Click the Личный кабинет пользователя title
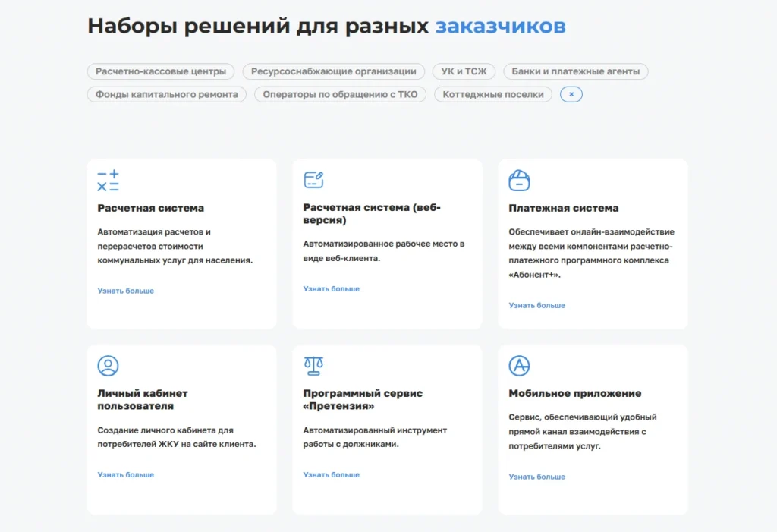The width and height of the screenshot is (777, 532). (x=143, y=400)
